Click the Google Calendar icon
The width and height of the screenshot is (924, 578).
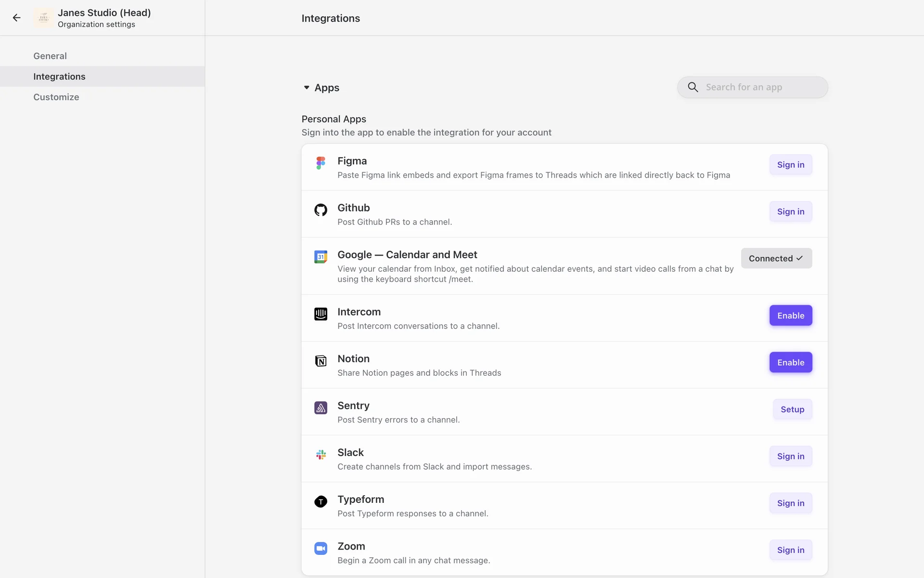click(x=321, y=257)
